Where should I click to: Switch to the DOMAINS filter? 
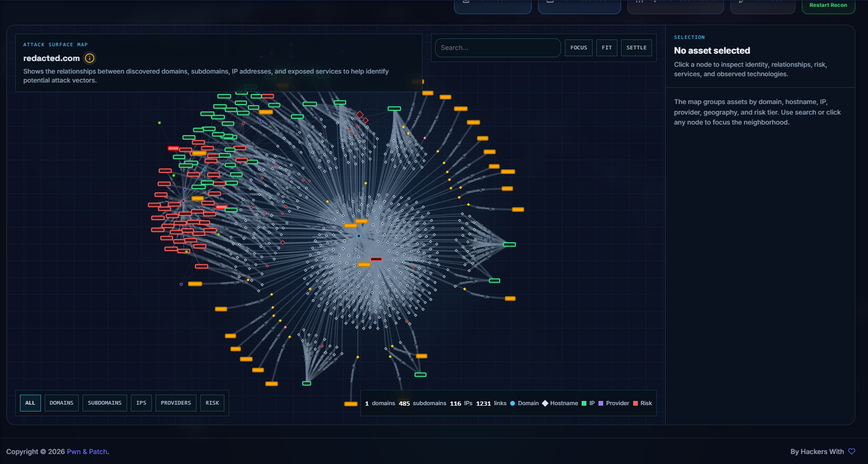point(61,403)
